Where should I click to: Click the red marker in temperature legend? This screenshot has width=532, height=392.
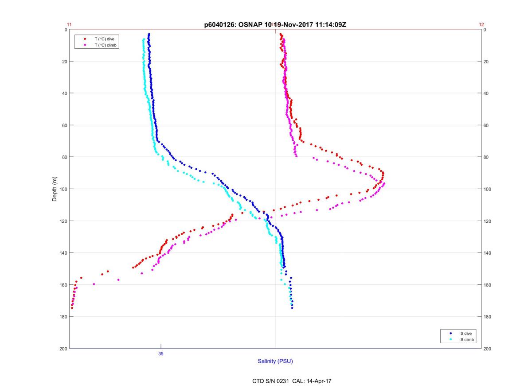[x=85, y=39]
